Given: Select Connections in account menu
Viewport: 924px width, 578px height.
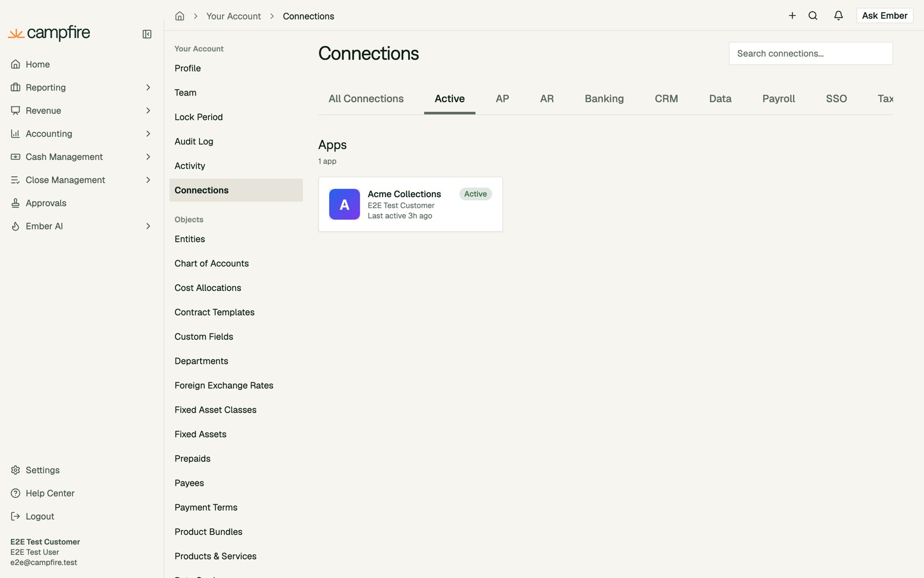Looking at the screenshot, I should click(236, 190).
